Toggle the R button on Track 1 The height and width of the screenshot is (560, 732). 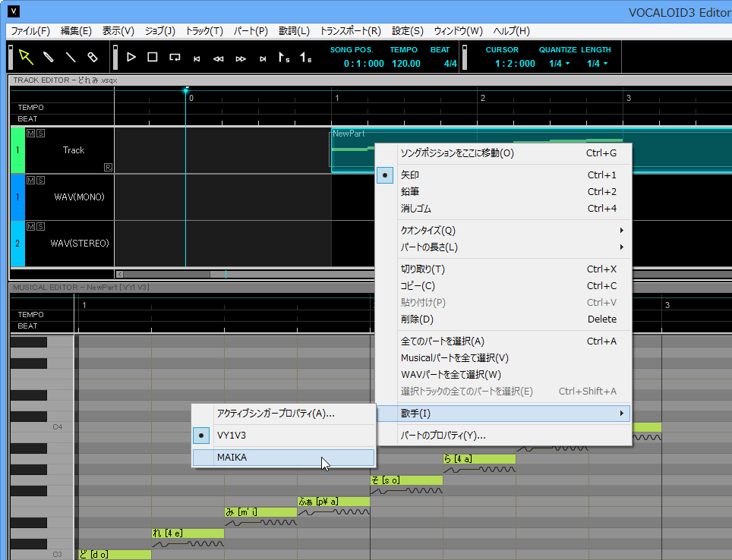click(109, 167)
